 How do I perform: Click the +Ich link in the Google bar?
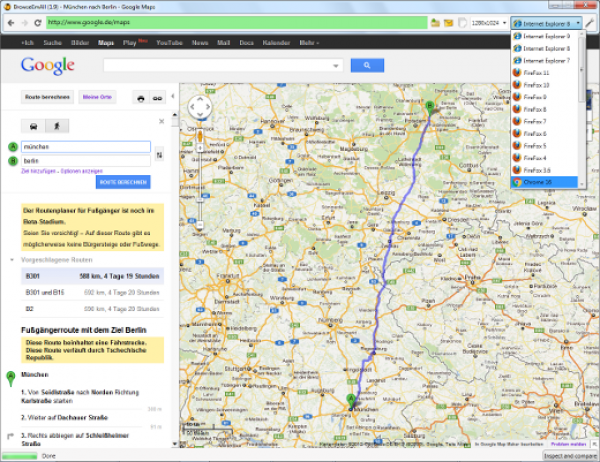(x=27, y=42)
